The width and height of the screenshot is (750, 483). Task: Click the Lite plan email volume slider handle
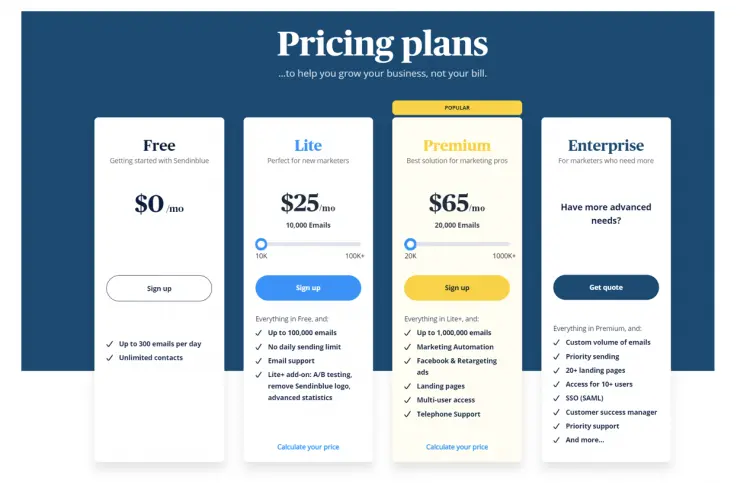(261, 244)
